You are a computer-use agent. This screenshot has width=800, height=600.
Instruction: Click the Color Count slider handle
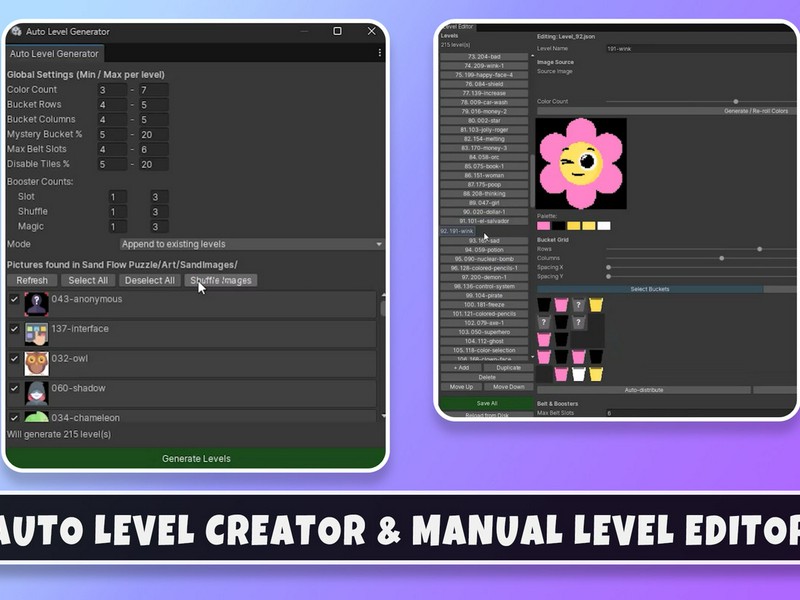(x=736, y=102)
